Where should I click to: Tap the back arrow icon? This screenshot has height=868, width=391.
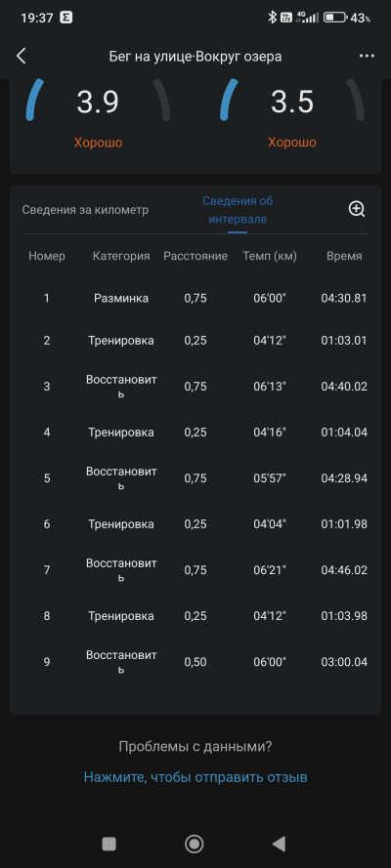pos(22,56)
